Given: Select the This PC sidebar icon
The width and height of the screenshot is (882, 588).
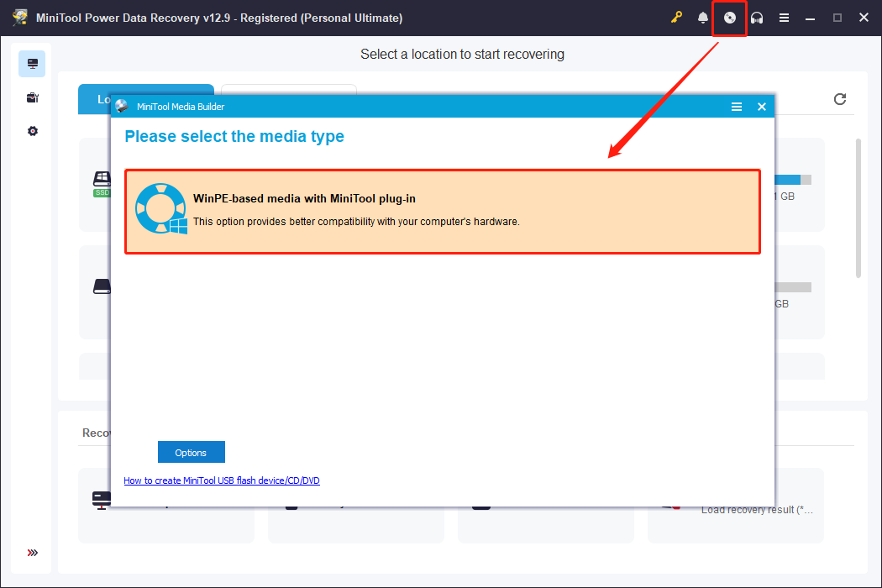Looking at the screenshot, I should coord(32,64).
